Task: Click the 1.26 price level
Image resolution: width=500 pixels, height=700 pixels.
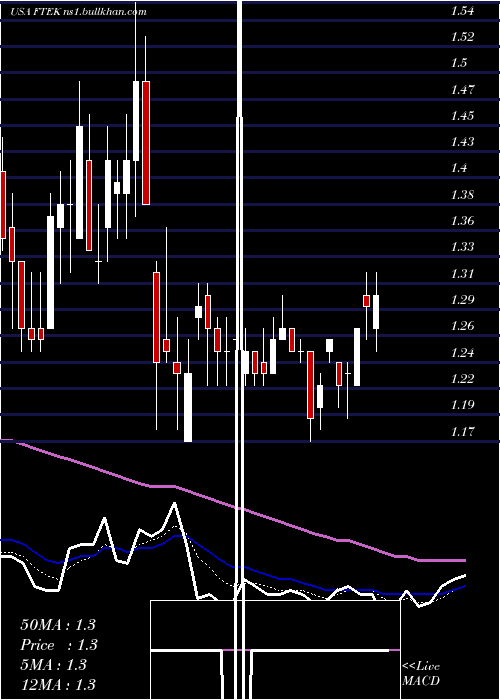Action: pyautogui.click(x=462, y=326)
